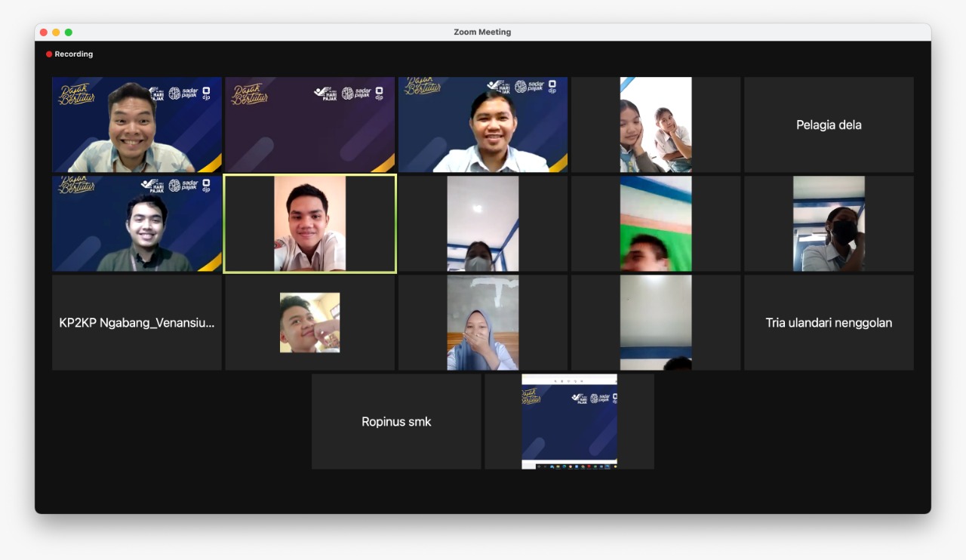
Task: Select the tile showing a gray mask below ceiling lights
Action: (482, 223)
